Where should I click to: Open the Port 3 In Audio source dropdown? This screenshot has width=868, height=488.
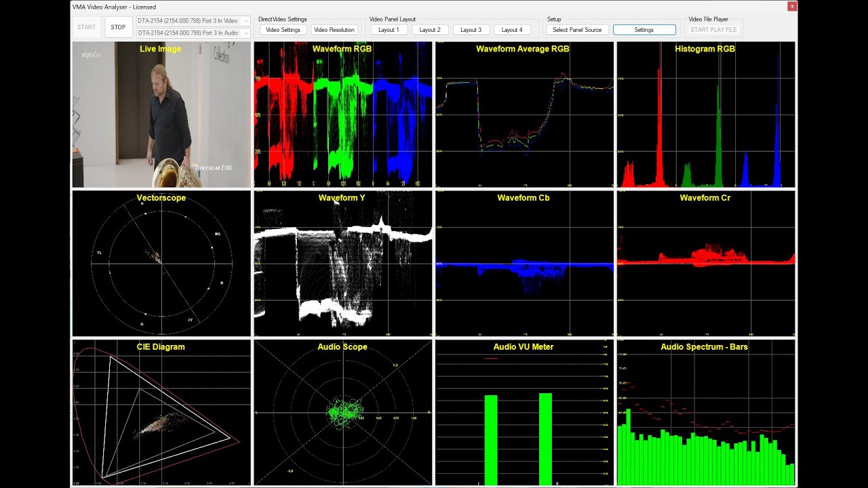click(x=193, y=33)
